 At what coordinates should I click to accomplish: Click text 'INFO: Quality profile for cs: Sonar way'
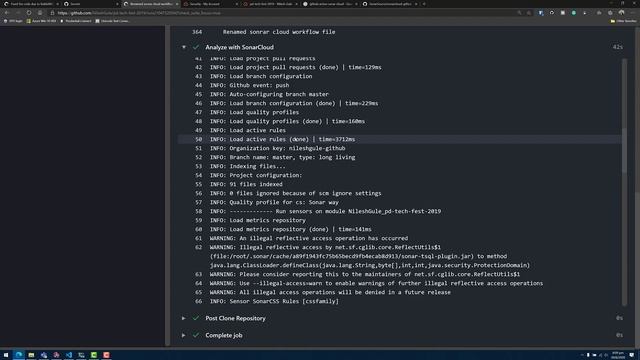pyautogui.click(x=274, y=202)
